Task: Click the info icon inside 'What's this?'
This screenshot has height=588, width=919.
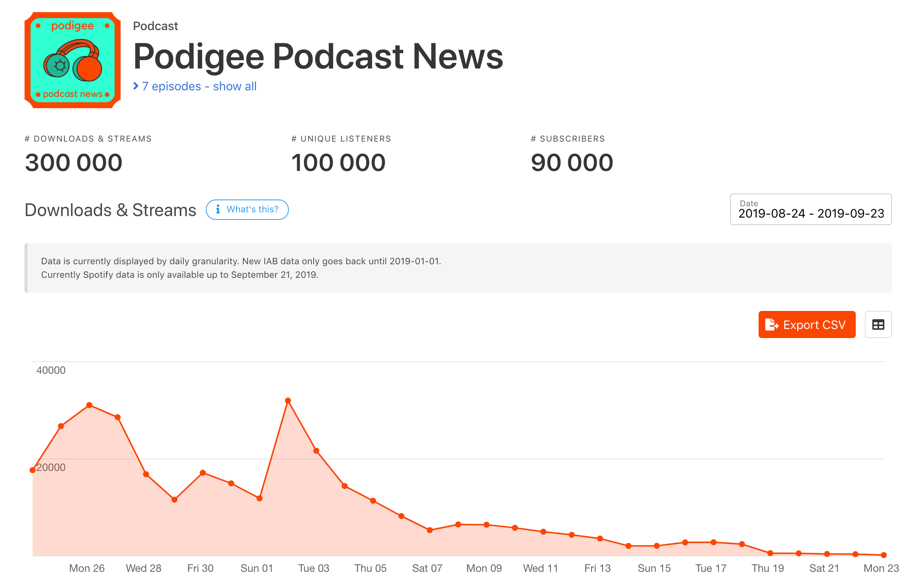Action: pyautogui.click(x=218, y=209)
